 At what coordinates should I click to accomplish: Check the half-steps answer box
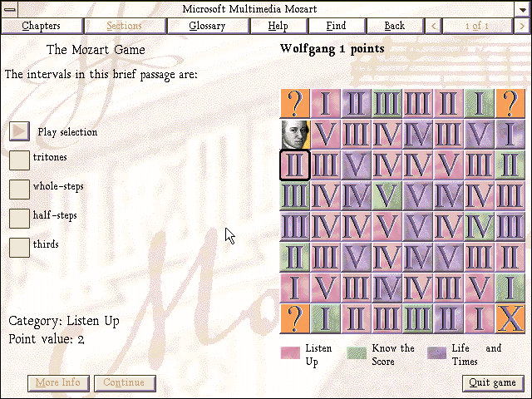[x=19, y=219]
